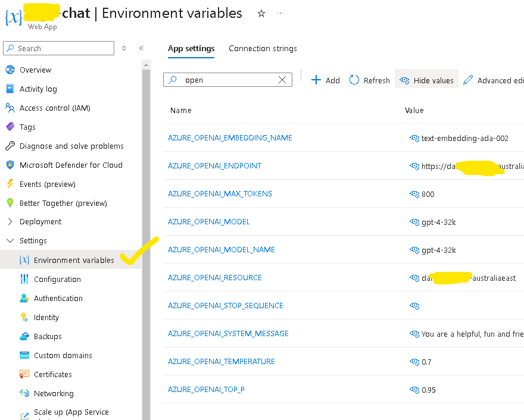
Task: Click the Networking icon
Action: tap(24, 393)
